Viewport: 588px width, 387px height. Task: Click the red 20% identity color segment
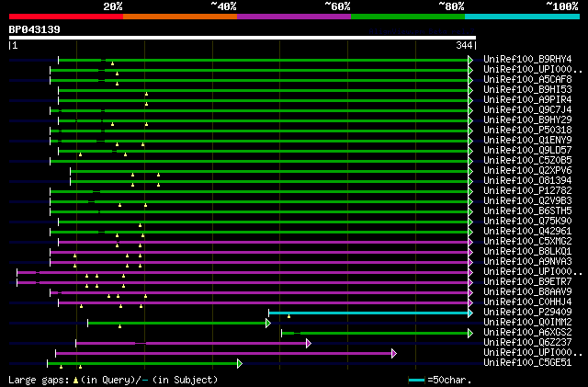pos(66,17)
